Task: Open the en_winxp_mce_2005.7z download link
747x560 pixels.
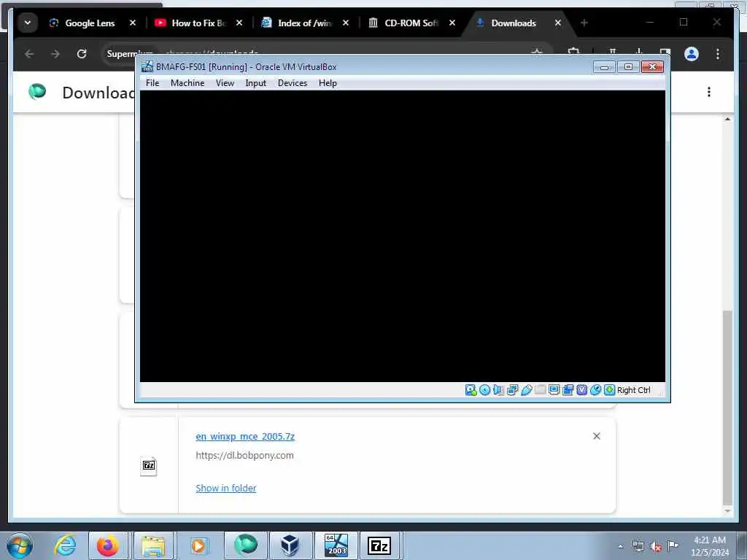Action: [245, 436]
